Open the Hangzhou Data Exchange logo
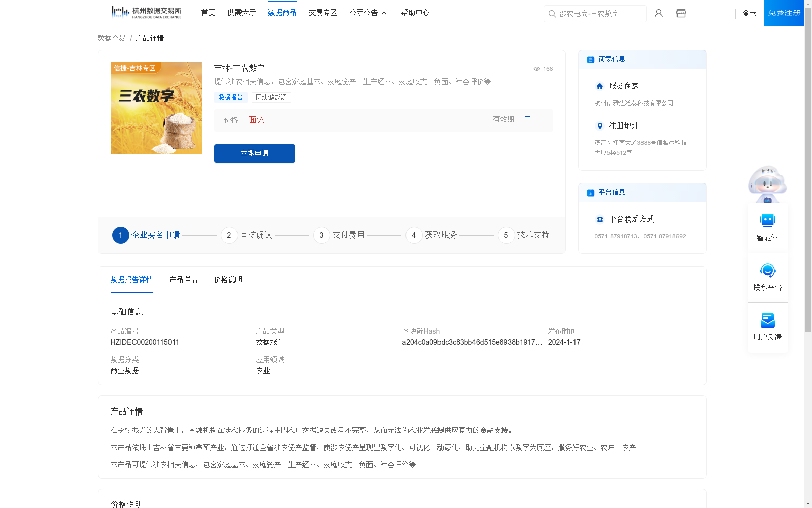 point(146,12)
